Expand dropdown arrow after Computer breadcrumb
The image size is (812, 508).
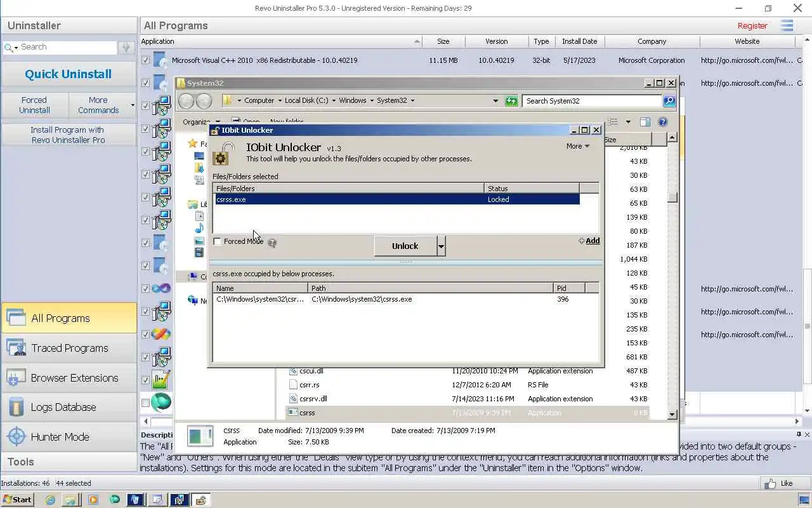279,100
